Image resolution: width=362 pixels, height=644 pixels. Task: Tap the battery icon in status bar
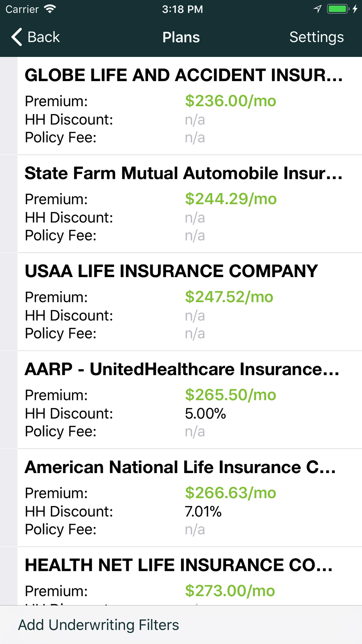coord(338,9)
